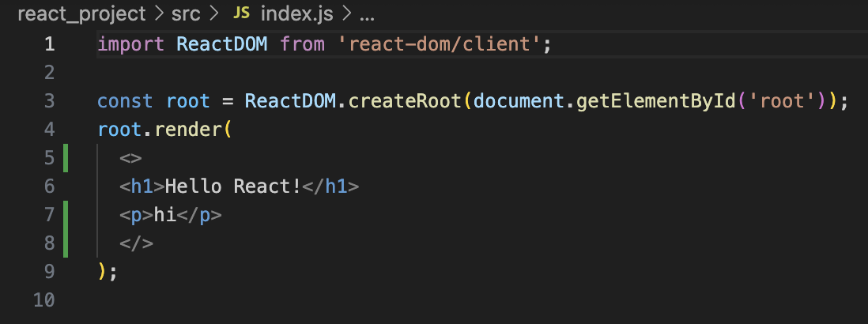Open react_project breadcrumb folder

[82, 13]
